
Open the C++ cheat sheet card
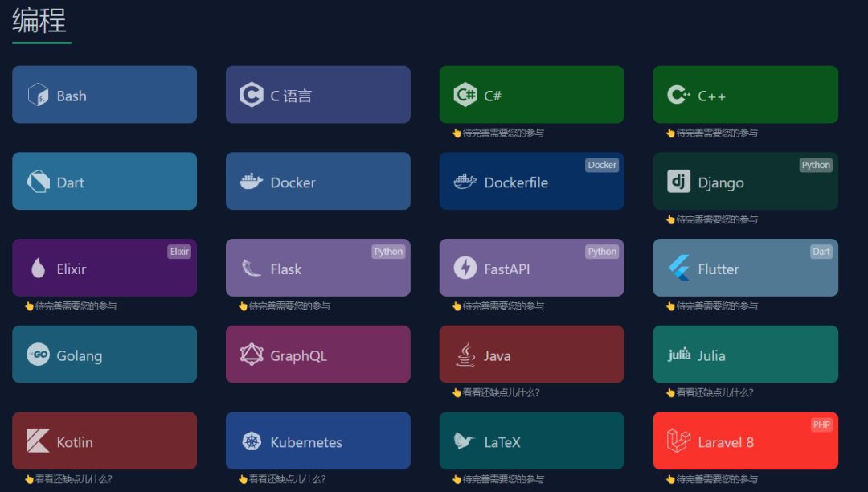point(746,95)
